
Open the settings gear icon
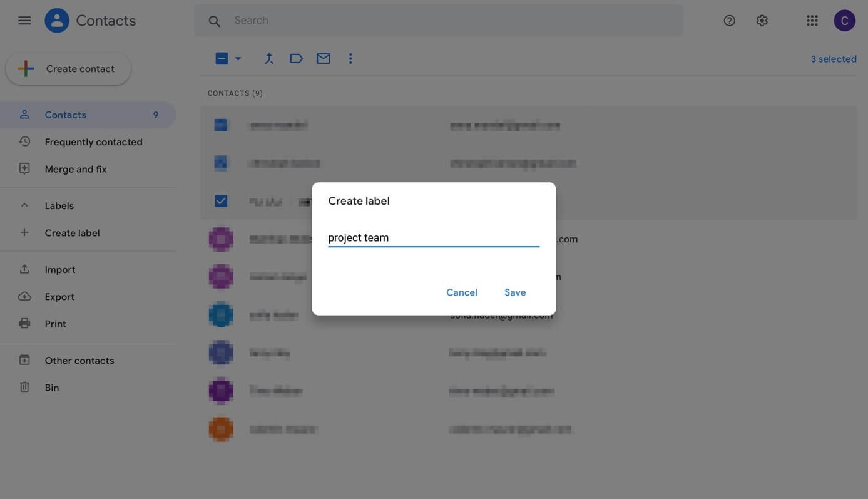point(762,21)
